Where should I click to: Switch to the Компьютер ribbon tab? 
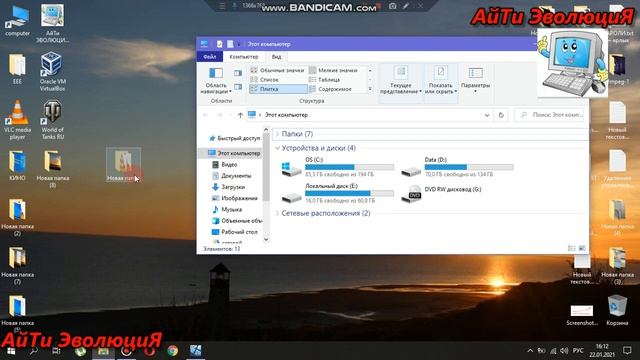244,57
